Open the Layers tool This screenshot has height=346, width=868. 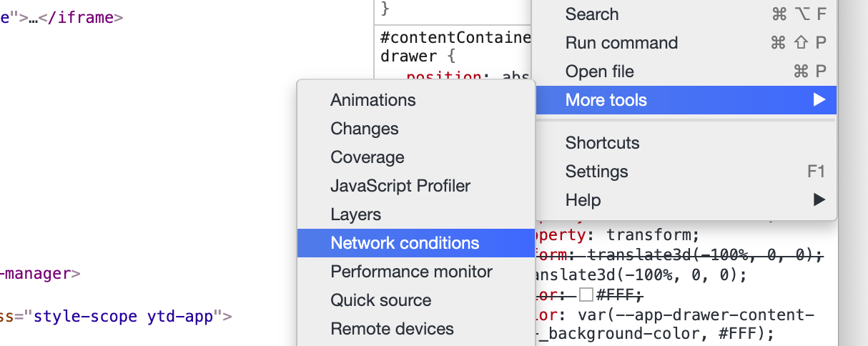click(355, 214)
